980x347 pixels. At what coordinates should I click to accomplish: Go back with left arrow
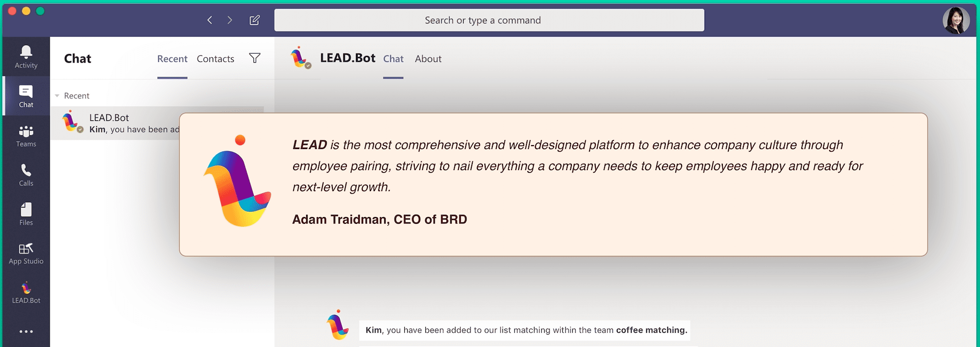tap(210, 20)
